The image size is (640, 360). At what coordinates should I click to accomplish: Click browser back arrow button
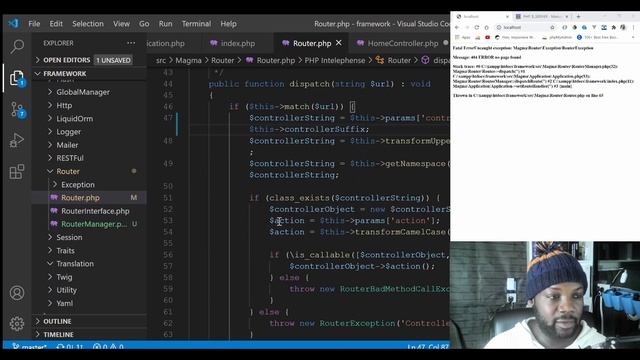457,27
